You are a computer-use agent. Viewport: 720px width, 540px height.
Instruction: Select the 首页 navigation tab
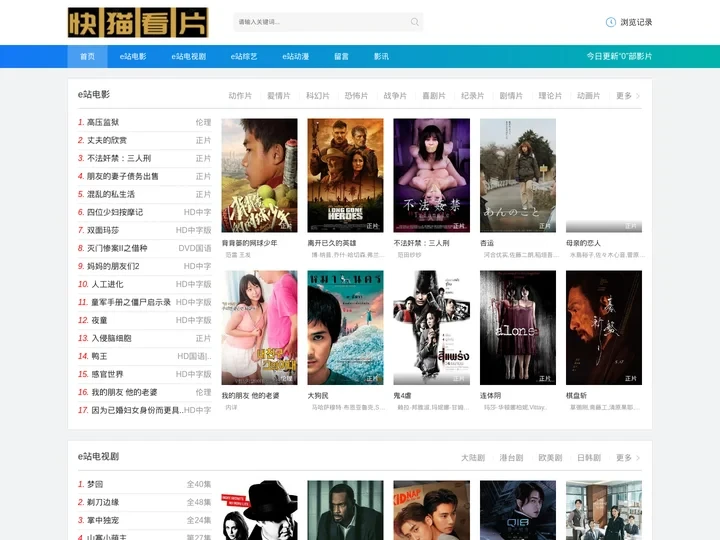click(x=87, y=56)
